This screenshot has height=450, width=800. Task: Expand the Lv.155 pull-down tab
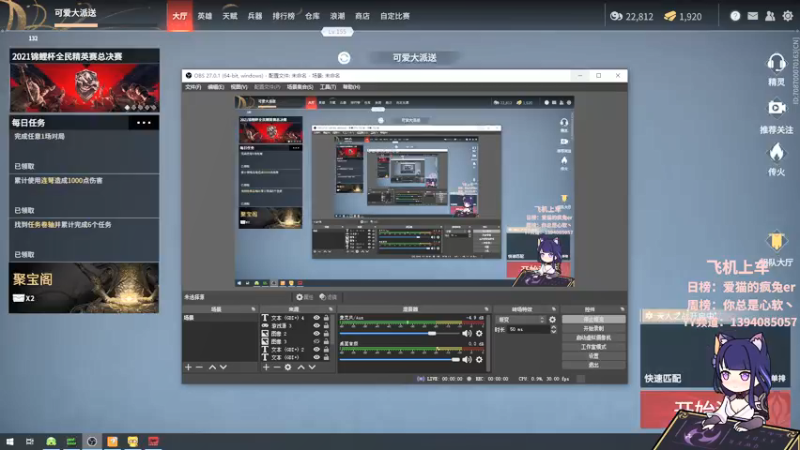pyautogui.click(x=337, y=32)
